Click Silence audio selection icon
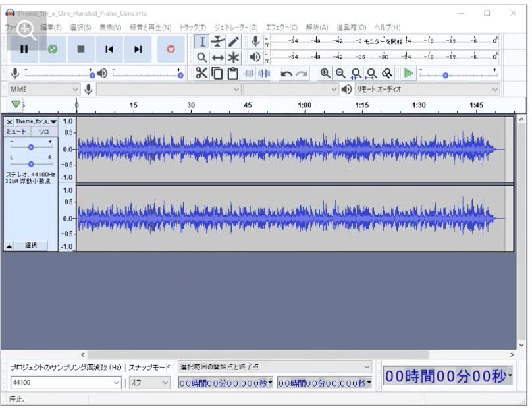 (264, 73)
